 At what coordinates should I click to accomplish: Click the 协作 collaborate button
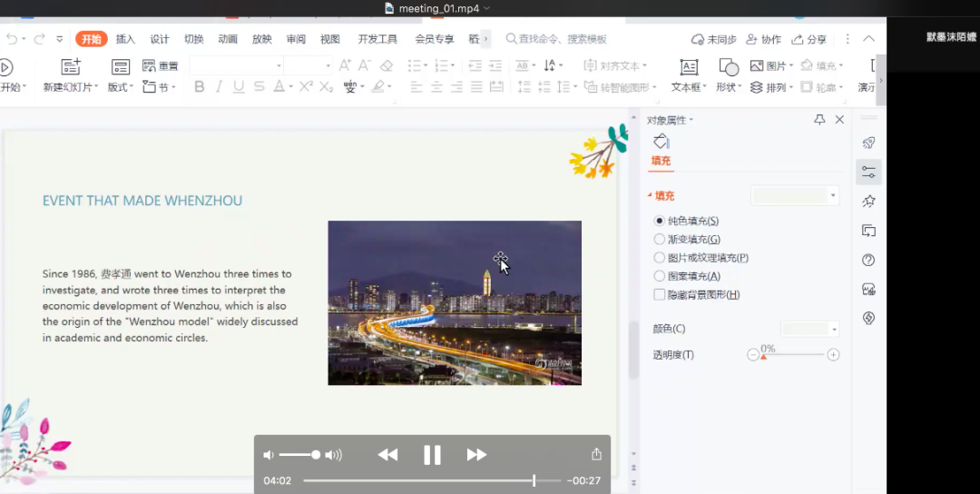point(764,39)
